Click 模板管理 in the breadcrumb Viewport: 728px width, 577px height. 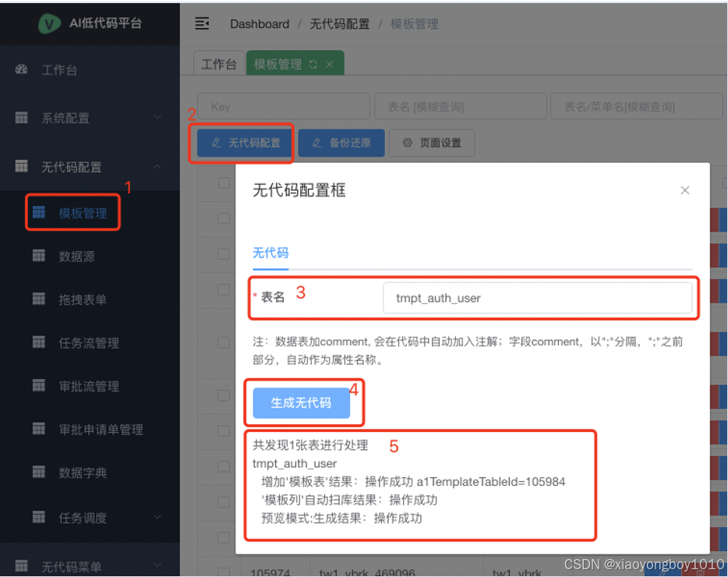[x=414, y=23]
